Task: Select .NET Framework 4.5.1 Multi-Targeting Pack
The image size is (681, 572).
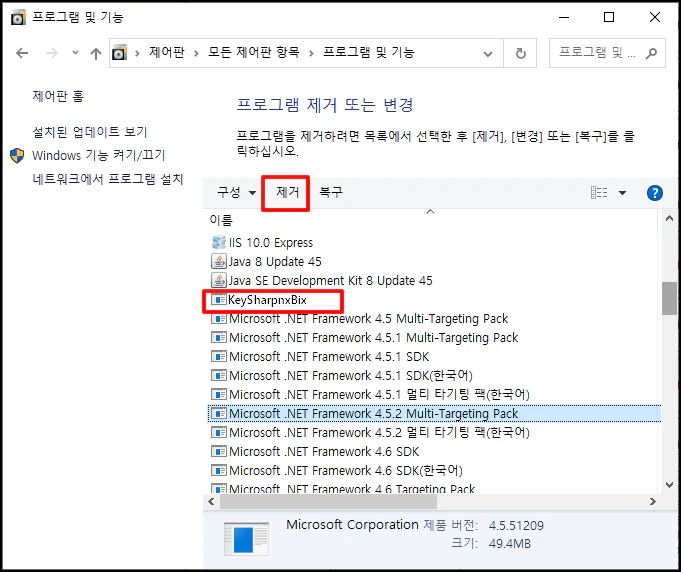Action: click(374, 337)
